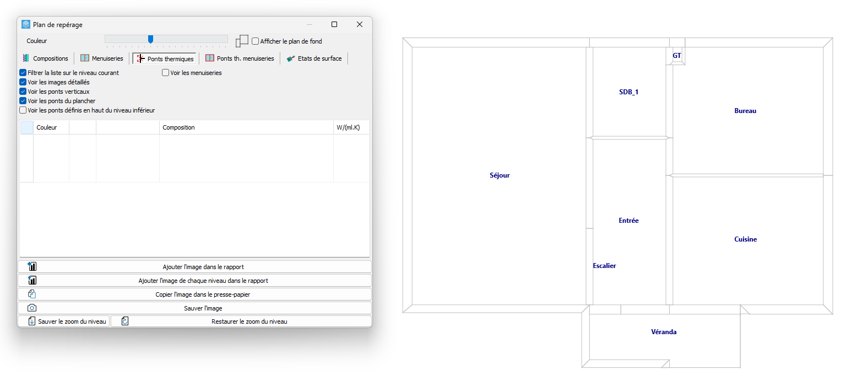868x386 pixels.
Task: Click the clipboard copy icon
Action: pos(32,294)
